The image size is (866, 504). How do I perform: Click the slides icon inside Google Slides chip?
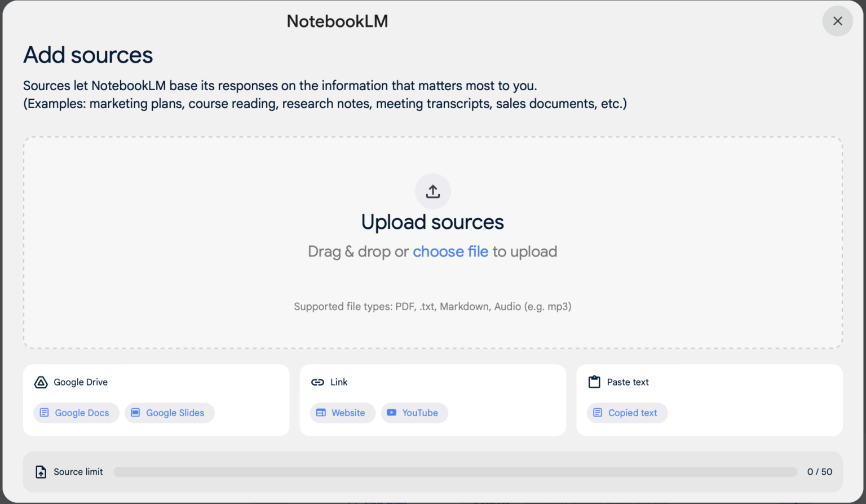pos(135,413)
